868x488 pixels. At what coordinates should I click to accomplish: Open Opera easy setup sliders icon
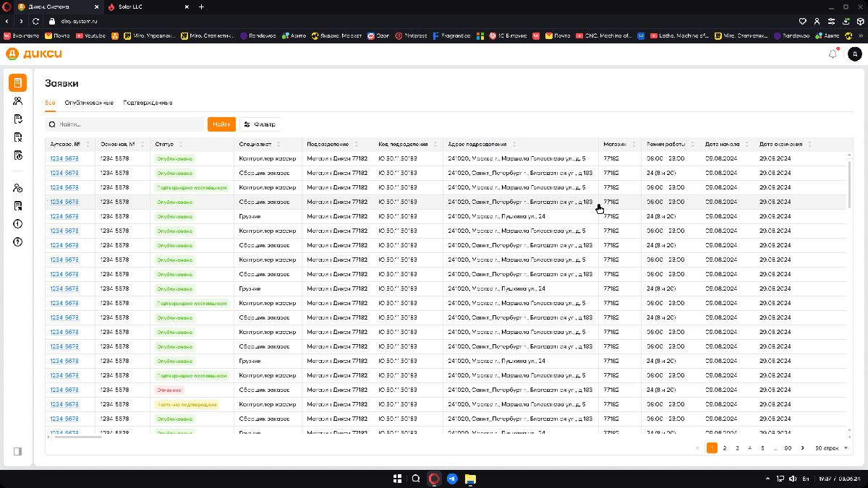[831, 21]
